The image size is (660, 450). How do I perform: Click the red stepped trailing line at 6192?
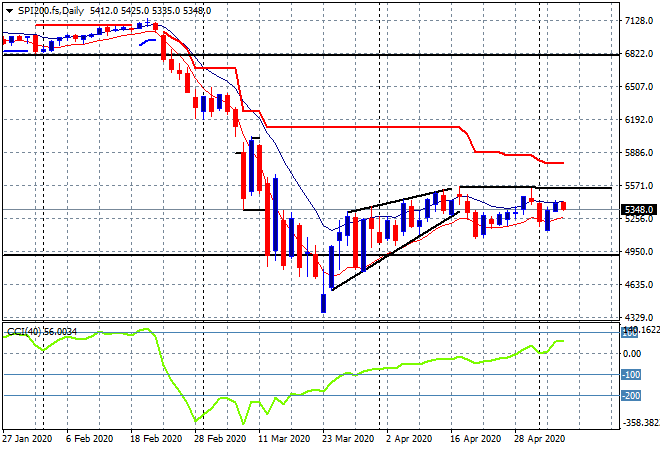[362, 127]
